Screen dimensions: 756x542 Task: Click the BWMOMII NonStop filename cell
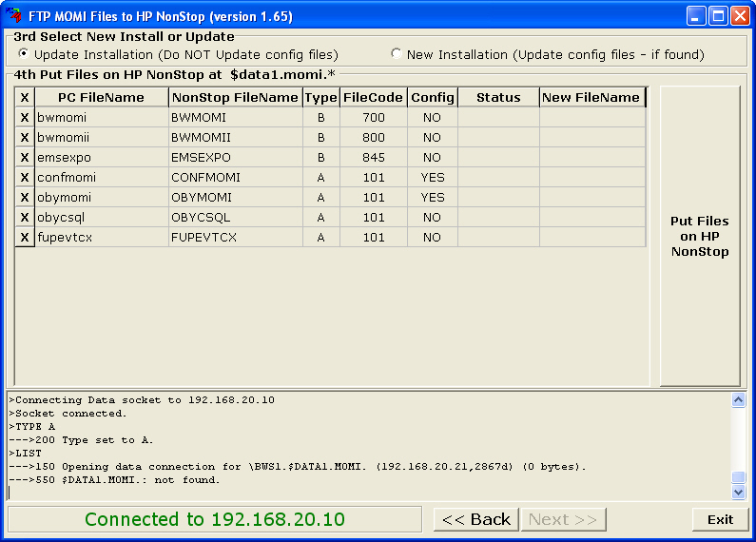(x=236, y=138)
